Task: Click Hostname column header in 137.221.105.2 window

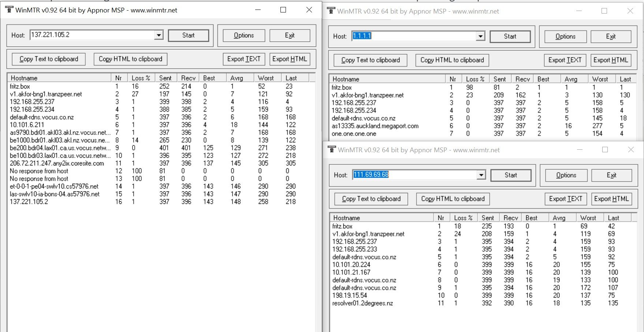Action: 59,78
